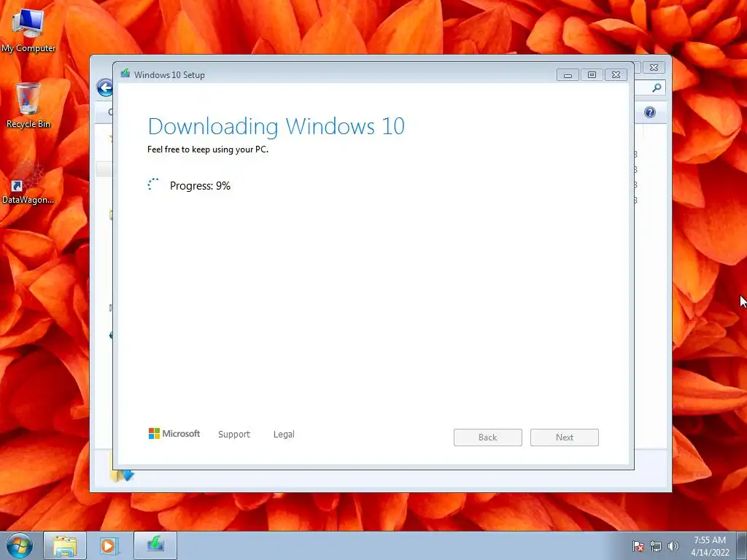Open the My Computer desktop icon
Screen dimensions: 747x560
(x=28, y=31)
